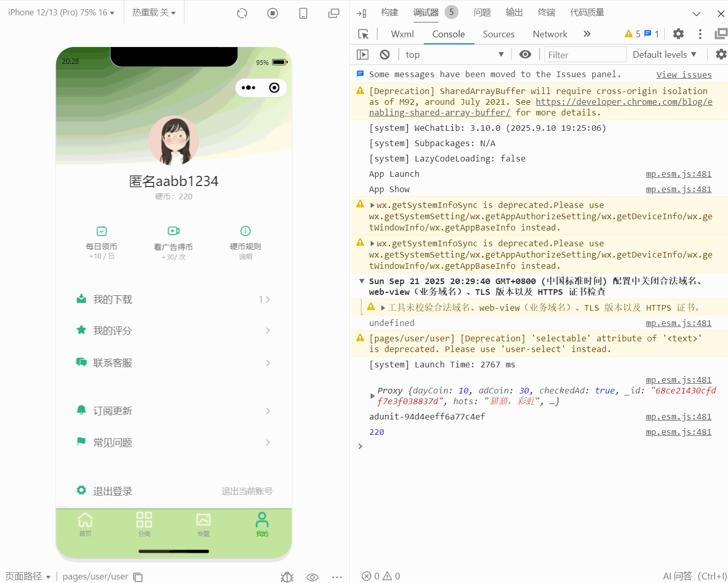The height and width of the screenshot is (583, 728).
Task: Tap the 我的 profile tab icon
Action: [x=262, y=520]
